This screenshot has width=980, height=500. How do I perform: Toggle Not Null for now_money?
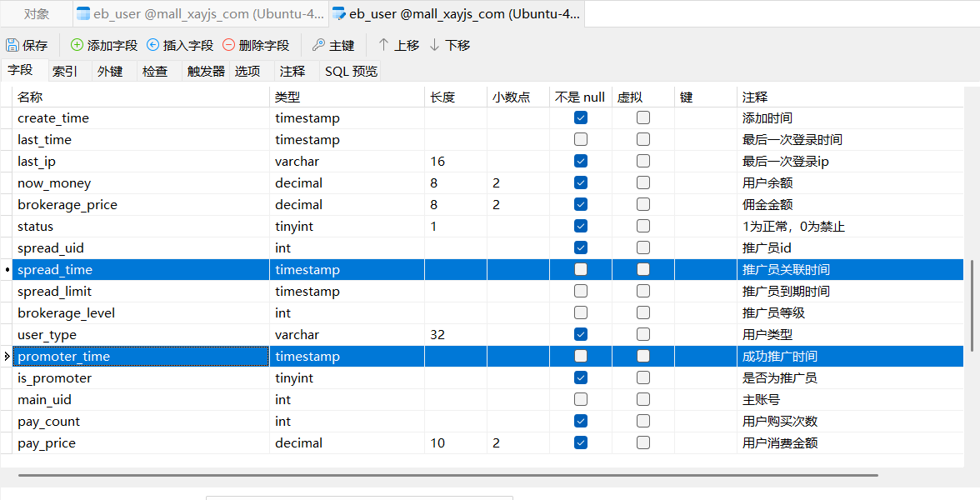point(581,182)
